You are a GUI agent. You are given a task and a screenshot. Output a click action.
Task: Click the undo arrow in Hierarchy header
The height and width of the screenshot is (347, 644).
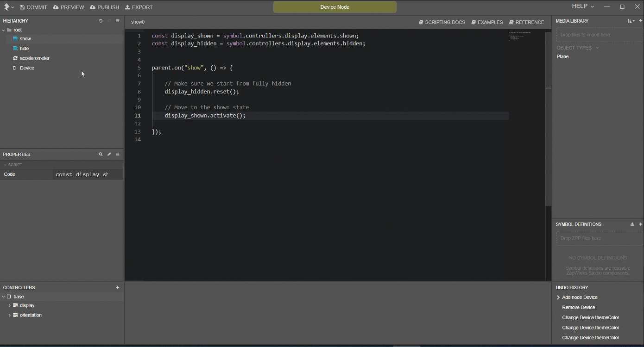coord(101,20)
